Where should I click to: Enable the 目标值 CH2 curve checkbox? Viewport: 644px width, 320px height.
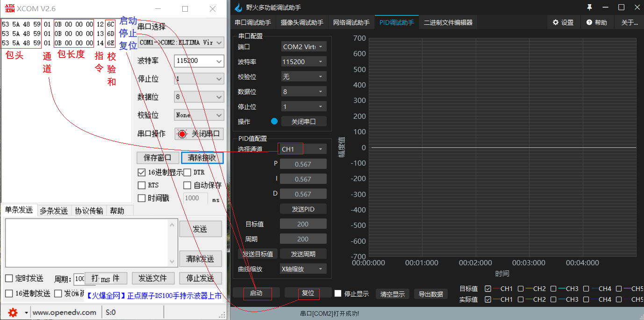pos(521,289)
